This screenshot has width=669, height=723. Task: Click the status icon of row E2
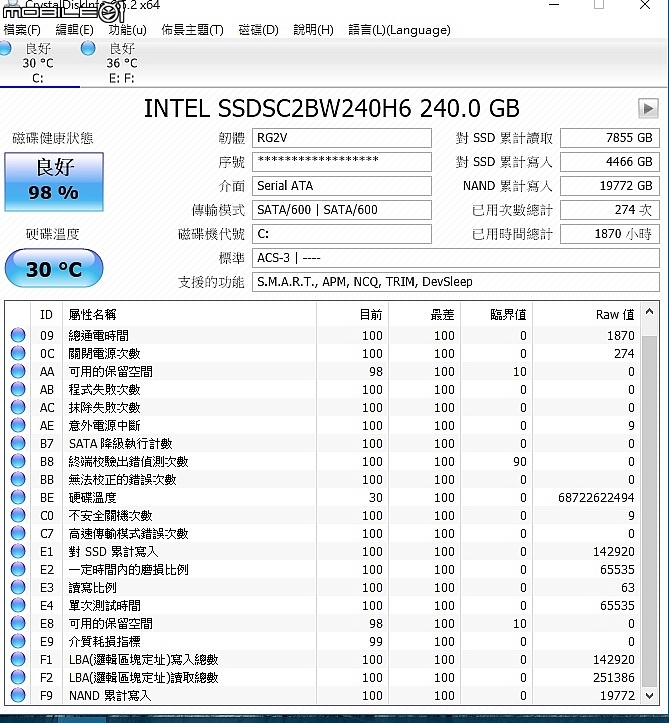18,569
